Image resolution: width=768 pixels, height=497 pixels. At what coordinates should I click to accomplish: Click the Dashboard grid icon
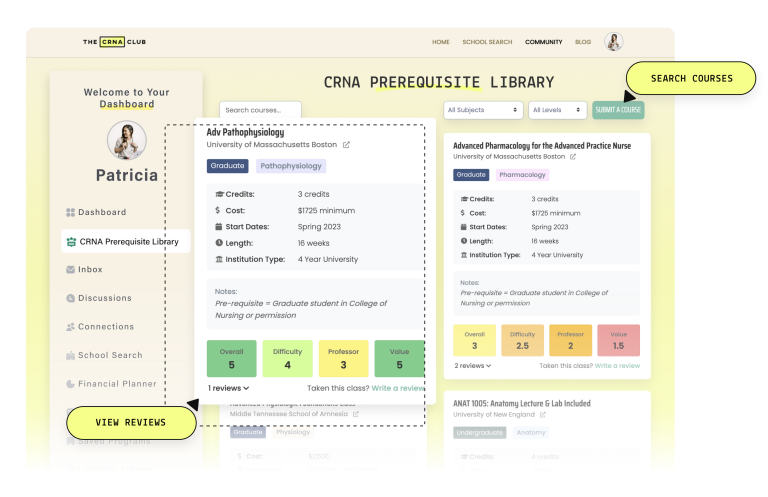click(x=71, y=212)
